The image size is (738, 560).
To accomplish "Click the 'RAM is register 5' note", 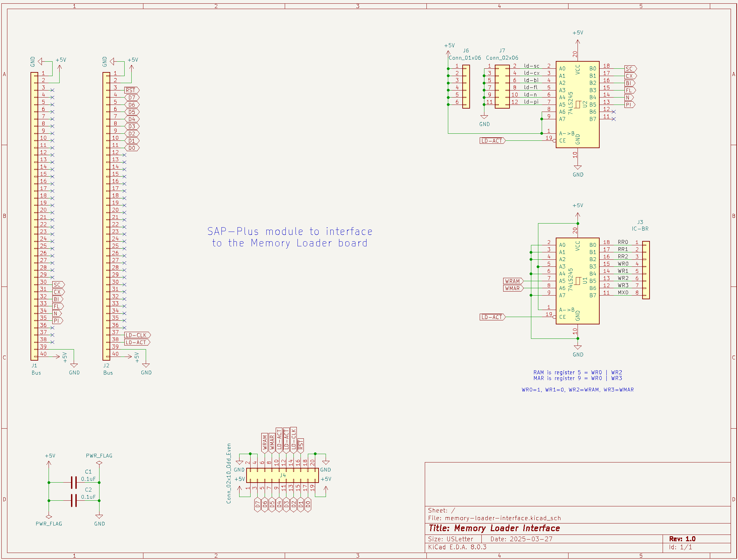I will 578,372.
